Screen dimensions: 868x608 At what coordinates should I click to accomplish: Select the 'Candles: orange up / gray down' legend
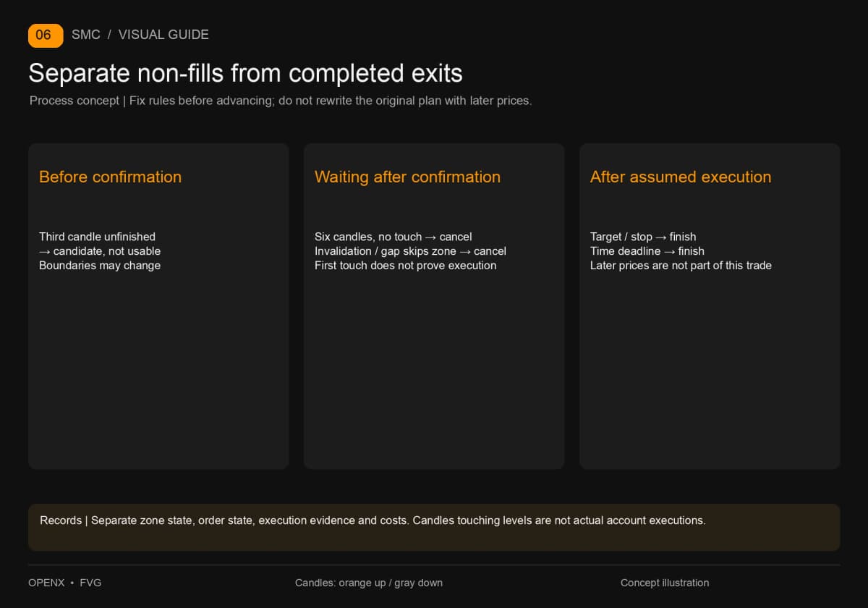[x=369, y=583]
